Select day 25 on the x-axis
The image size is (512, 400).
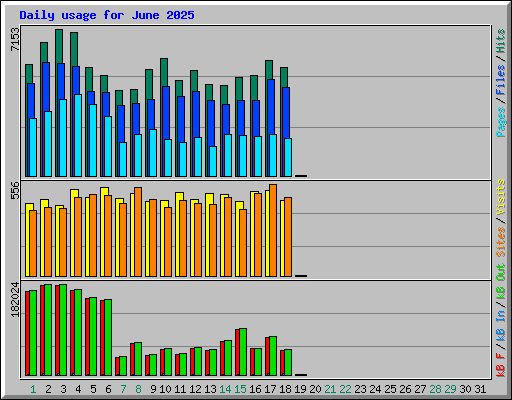[x=390, y=389]
